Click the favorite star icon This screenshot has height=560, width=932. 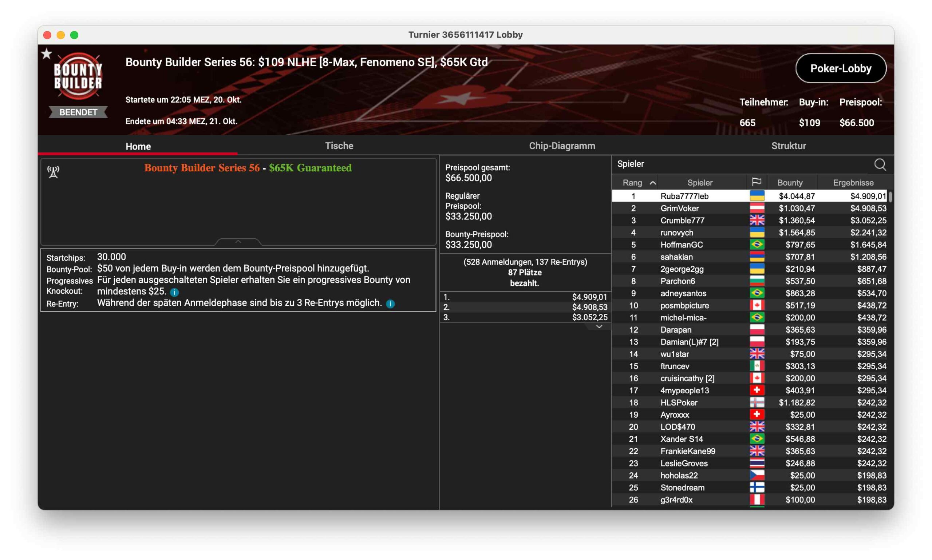[47, 54]
